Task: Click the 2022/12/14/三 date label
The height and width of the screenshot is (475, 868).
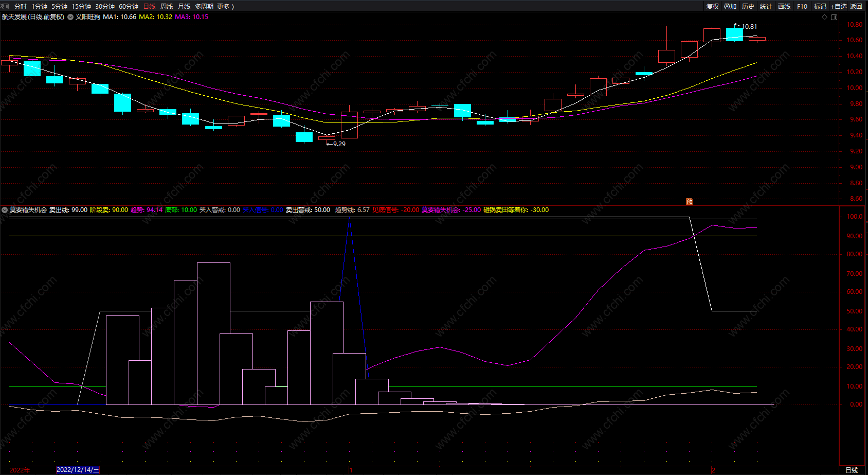Action: coord(78,470)
